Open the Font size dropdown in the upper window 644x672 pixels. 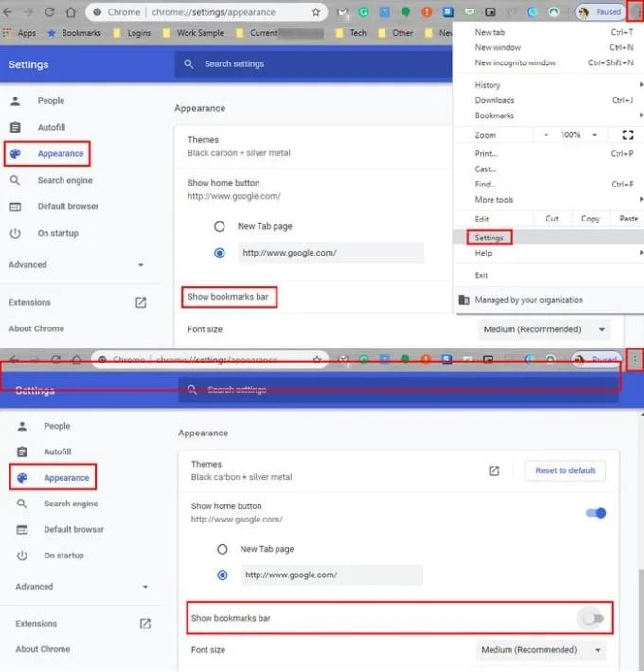tap(545, 329)
